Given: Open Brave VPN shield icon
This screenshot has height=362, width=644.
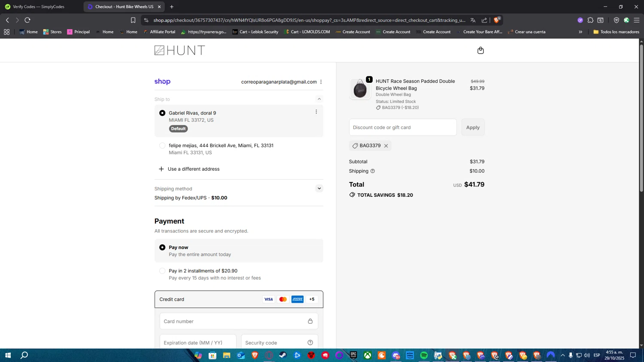Looking at the screenshot, I should [x=616, y=20].
